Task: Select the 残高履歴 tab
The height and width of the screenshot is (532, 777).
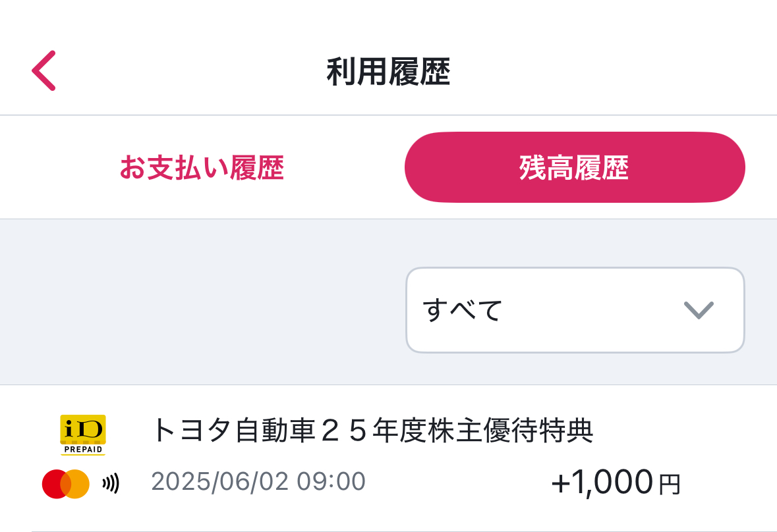Action: point(575,168)
